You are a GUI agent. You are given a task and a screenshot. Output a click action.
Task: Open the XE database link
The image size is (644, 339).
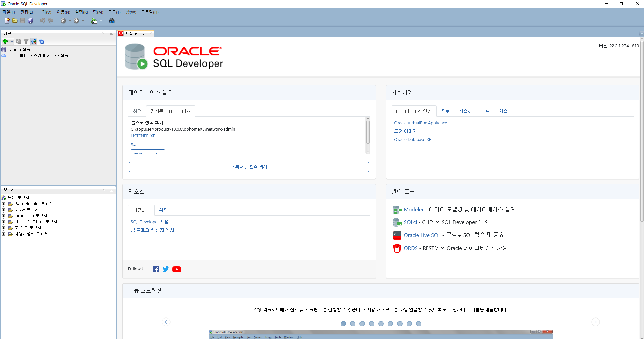133,144
